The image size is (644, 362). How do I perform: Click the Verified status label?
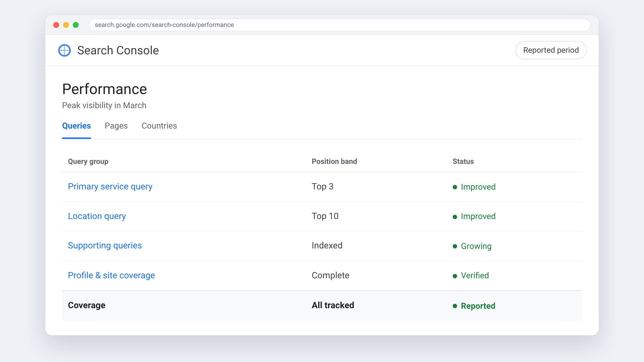(x=471, y=276)
